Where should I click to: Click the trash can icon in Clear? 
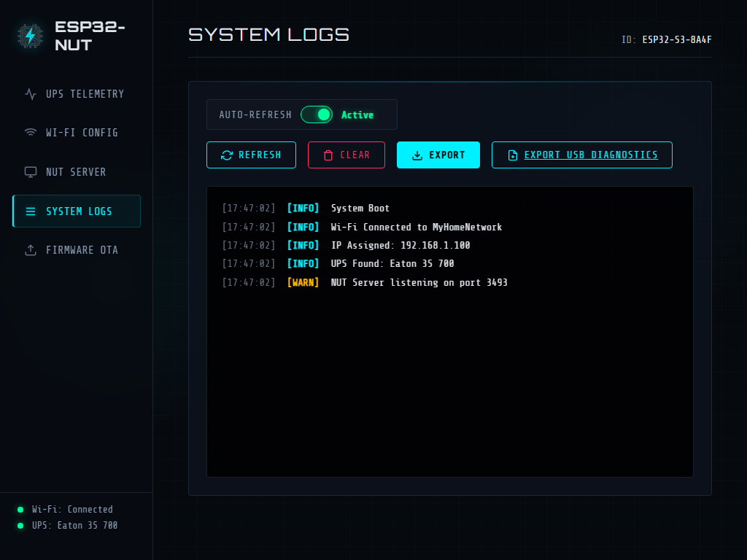coord(328,155)
